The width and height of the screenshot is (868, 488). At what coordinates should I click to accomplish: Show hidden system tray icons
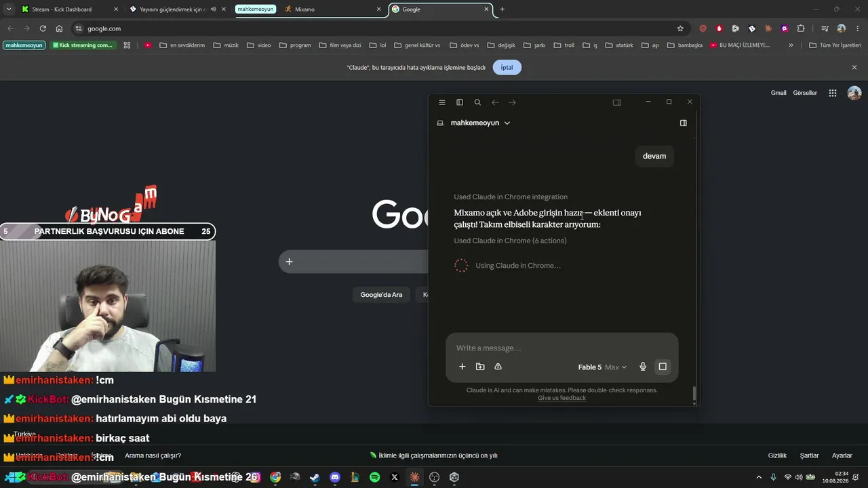[759, 477]
